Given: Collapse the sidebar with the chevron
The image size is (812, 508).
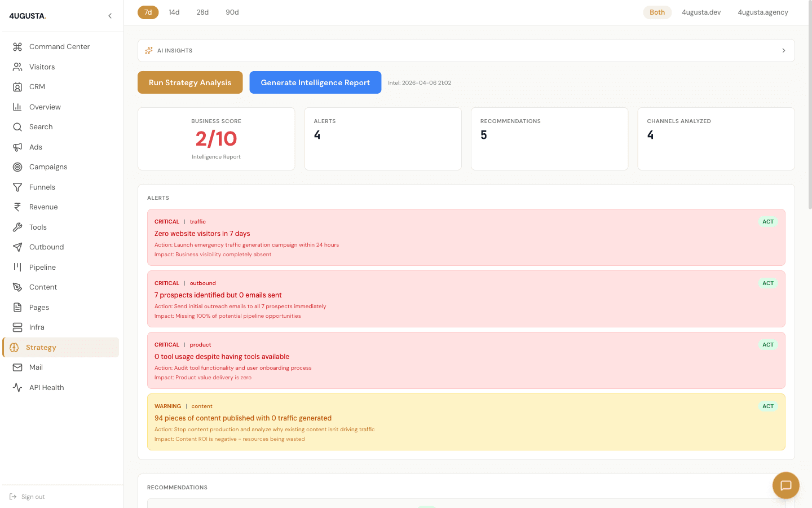Looking at the screenshot, I should point(110,16).
